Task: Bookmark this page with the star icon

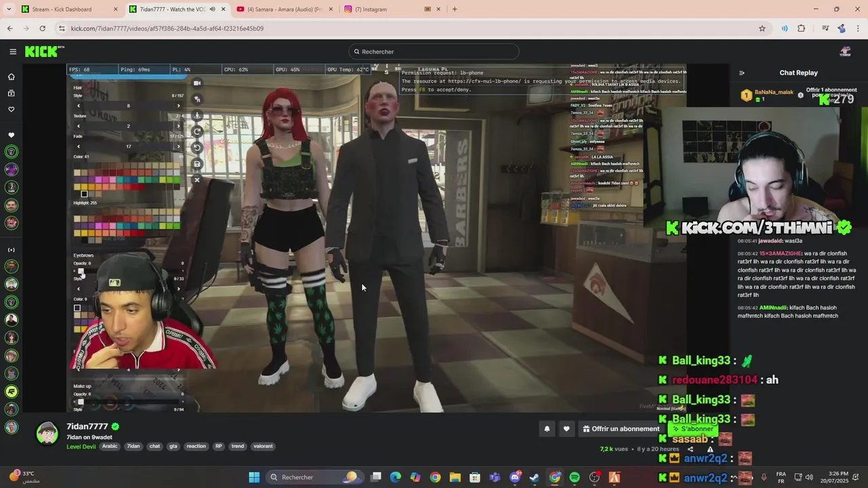Action: tap(762, 28)
